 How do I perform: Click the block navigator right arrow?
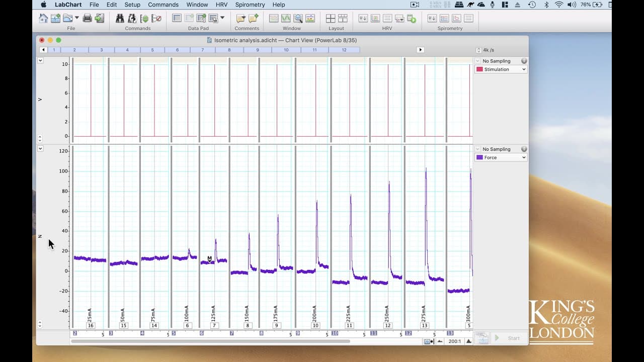[x=421, y=50]
